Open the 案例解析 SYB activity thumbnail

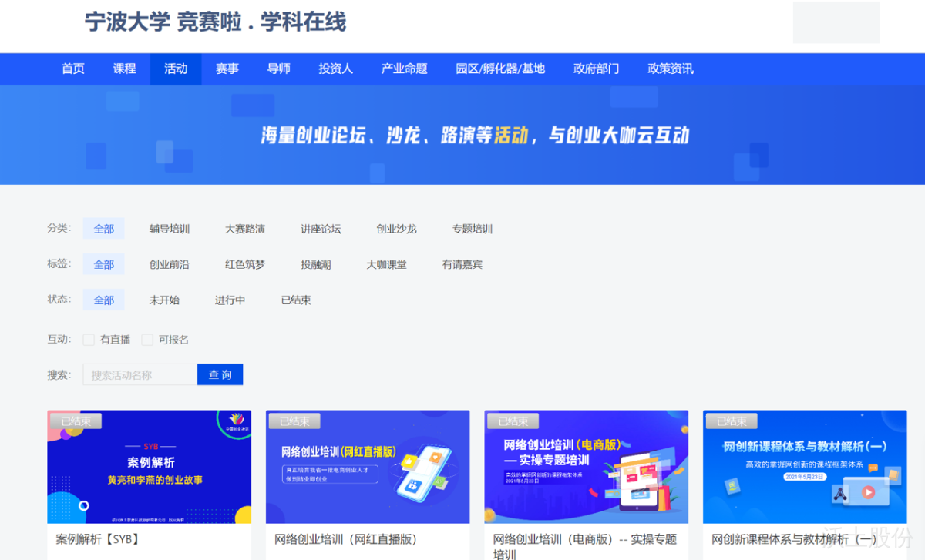coord(149,467)
